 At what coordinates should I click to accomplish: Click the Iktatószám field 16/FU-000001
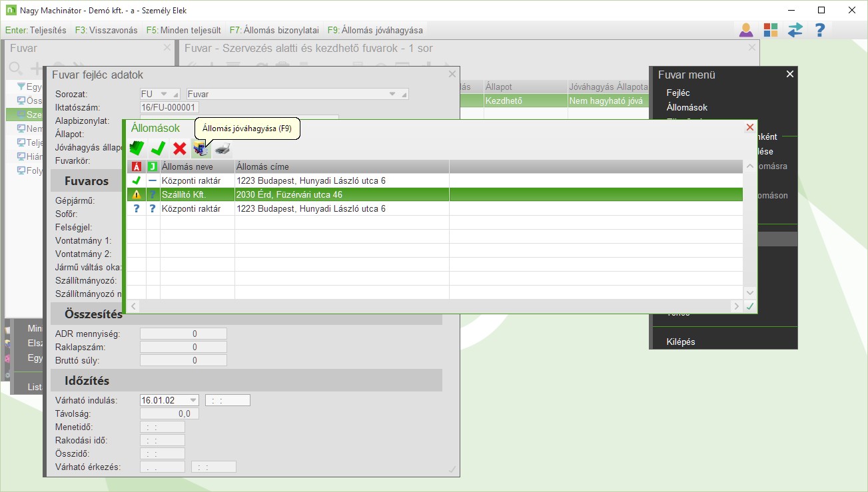tap(170, 107)
